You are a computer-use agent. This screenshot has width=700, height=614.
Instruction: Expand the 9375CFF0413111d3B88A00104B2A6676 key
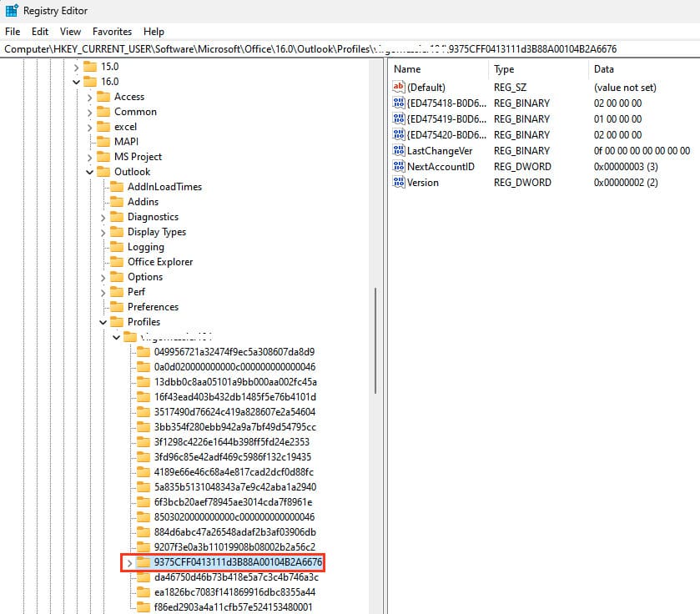128,563
